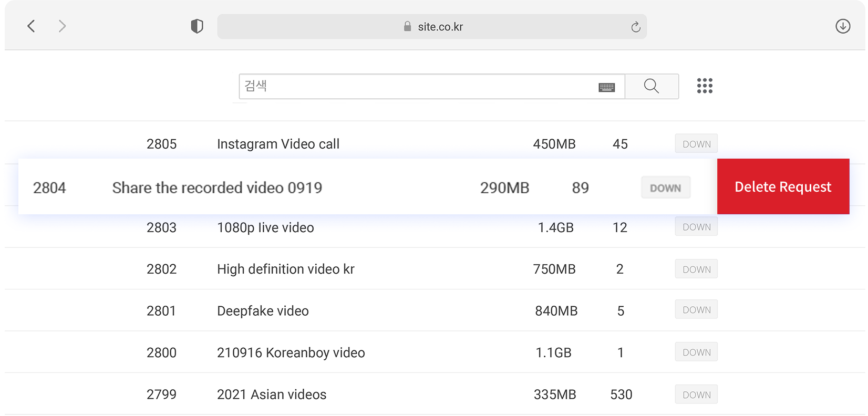868x416 pixels.
Task: Click the red Delete Request button
Action: click(782, 186)
